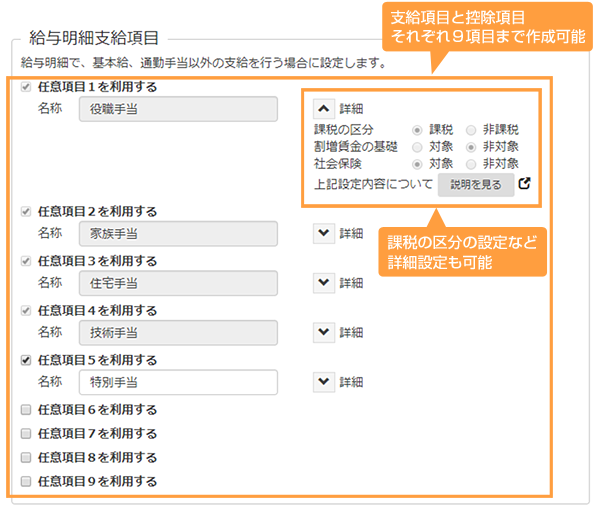600x509 pixels.
Task: Expand 詳細 for 住宅手当
Action: click(324, 283)
